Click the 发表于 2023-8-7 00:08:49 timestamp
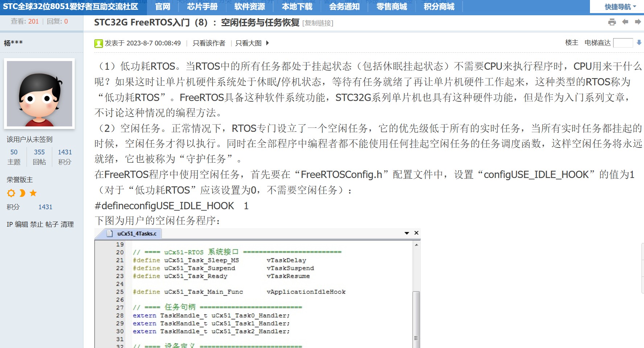This screenshot has width=644, height=348. click(x=143, y=43)
